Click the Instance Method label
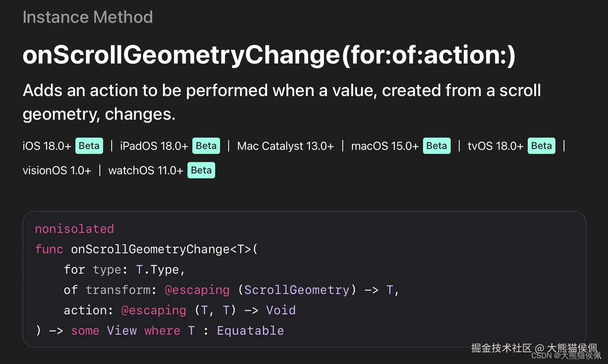 [88, 17]
